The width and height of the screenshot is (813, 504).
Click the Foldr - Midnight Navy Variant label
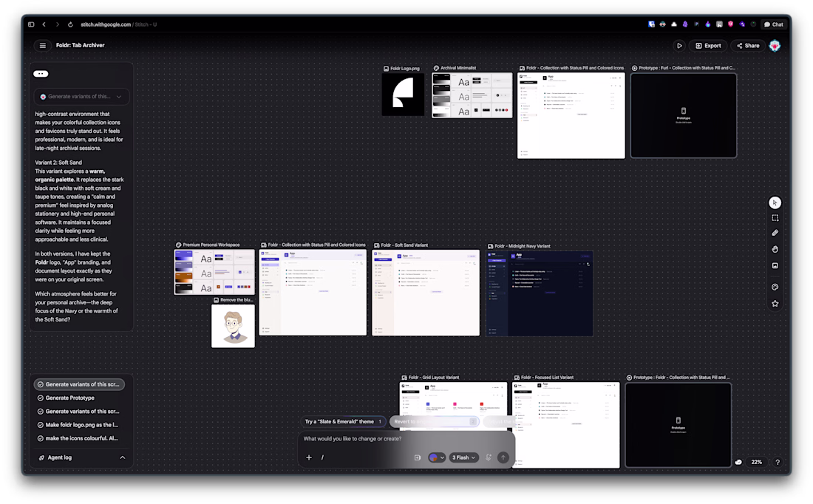pos(522,246)
